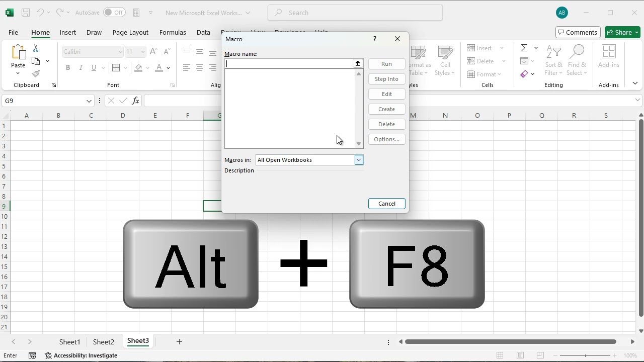The height and width of the screenshot is (362, 644).
Task: Click the Macro name input field
Action: 289,63
